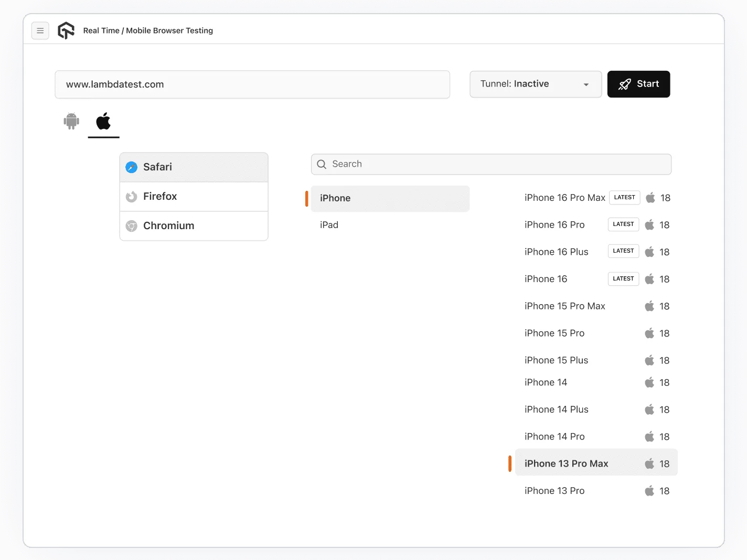Open the hamburger menu icon

pyautogui.click(x=40, y=30)
